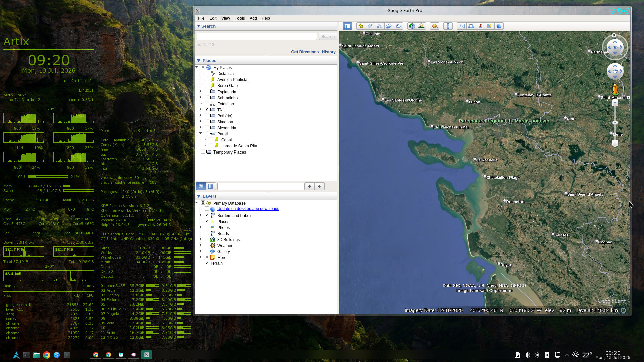Viewport: 644px width, 362px height.
Task: Add a placemark using the pushpin icon
Action: click(x=361, y=26)
